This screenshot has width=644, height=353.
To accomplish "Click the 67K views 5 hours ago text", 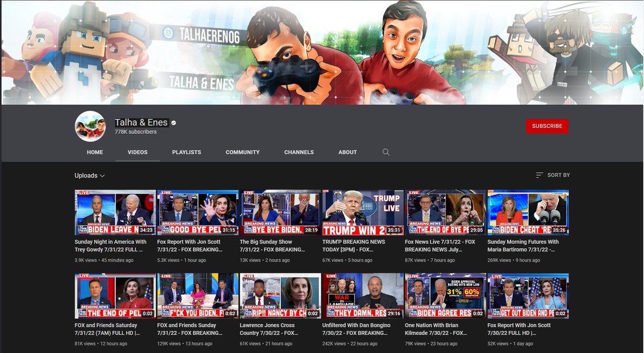I will [x=347, y=261].
